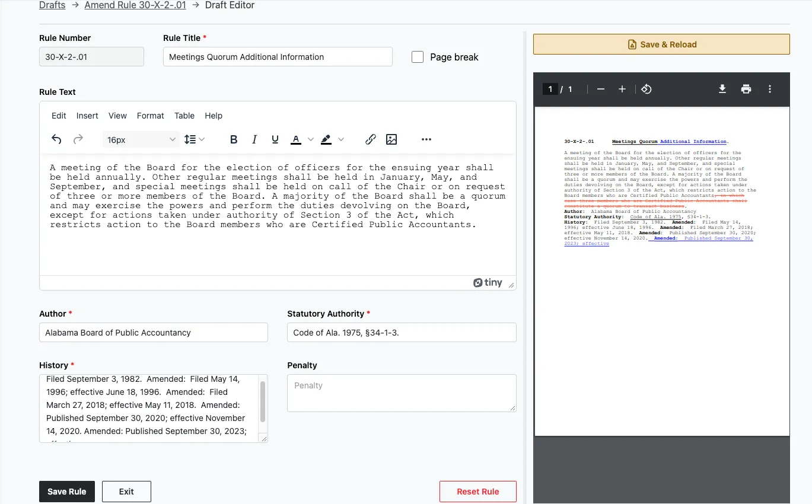Image resolution: width=812 pixels, height=504 pixels.
Task: Insert an image via the image icon
Action: coord(391,139)
